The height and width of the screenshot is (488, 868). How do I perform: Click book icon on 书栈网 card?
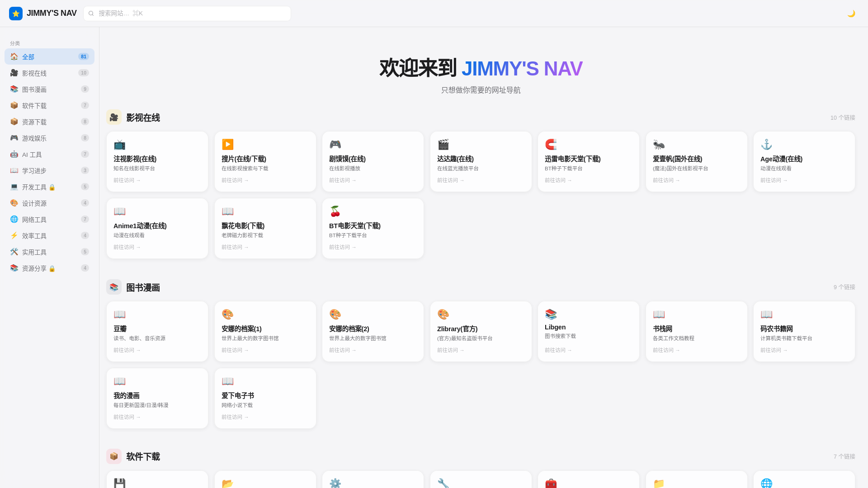point(659,314)
